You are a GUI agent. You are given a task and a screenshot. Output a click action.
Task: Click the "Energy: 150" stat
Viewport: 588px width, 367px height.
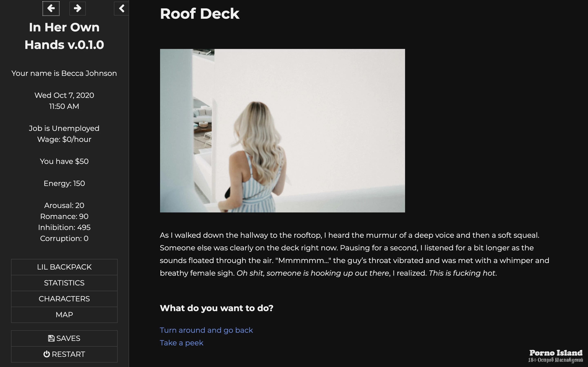tap(64, 183)
